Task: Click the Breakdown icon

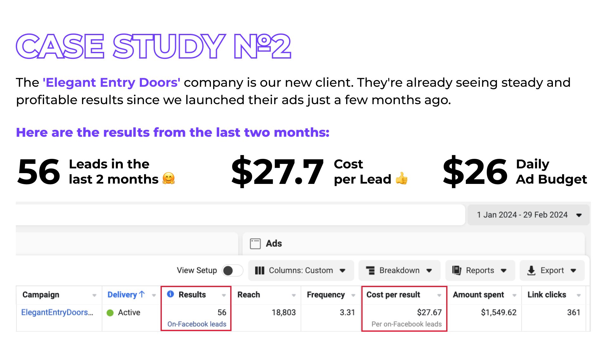Action: point(370,271)
